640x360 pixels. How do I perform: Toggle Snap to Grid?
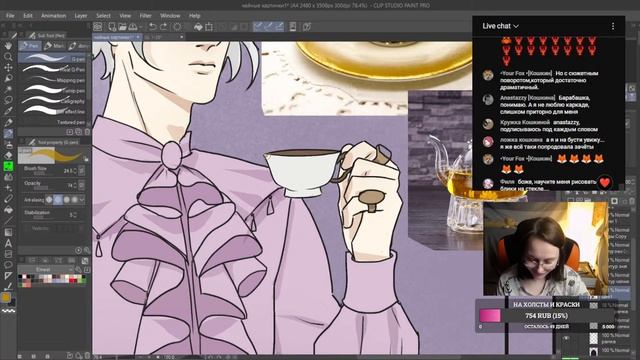[279, 27]
